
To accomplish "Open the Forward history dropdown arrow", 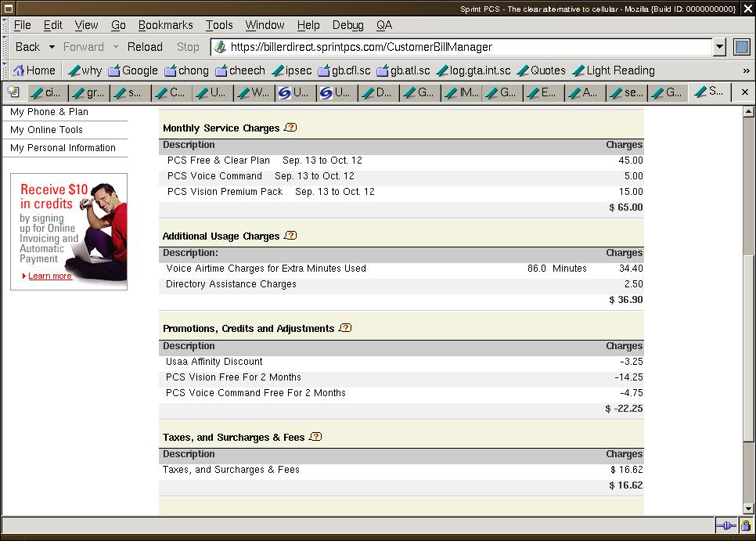I will 116,47.
